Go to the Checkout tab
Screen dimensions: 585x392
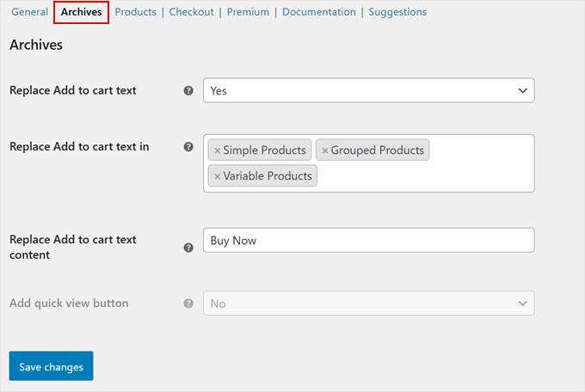coord(191,12)
